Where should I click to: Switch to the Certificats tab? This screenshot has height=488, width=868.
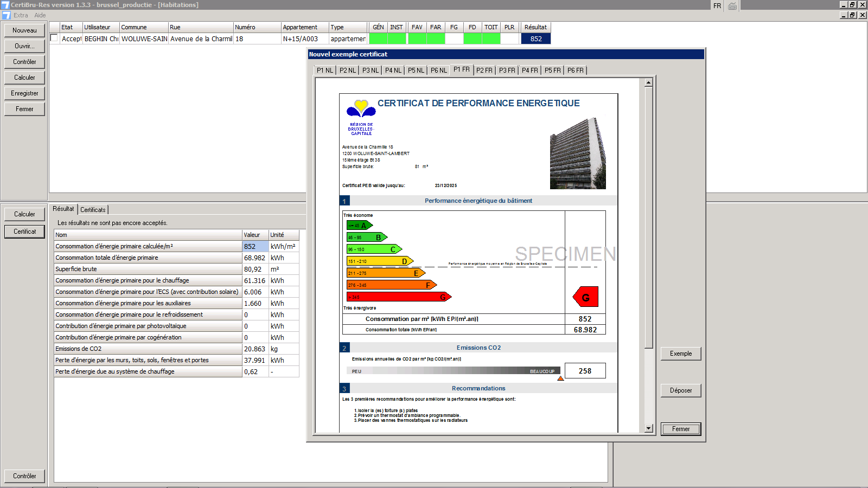[93, 210]
